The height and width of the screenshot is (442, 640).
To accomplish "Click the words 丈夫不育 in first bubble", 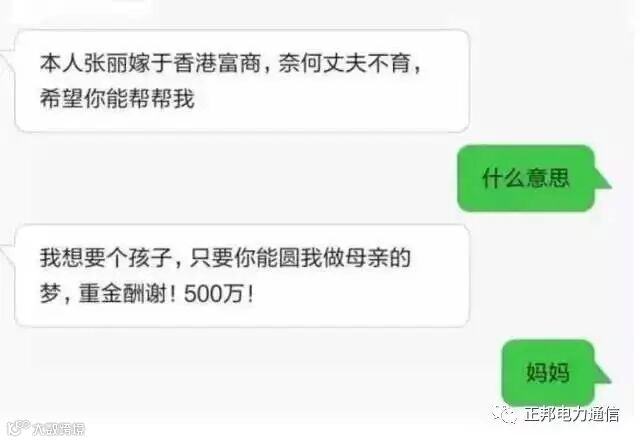I will [x=367, y=63].
